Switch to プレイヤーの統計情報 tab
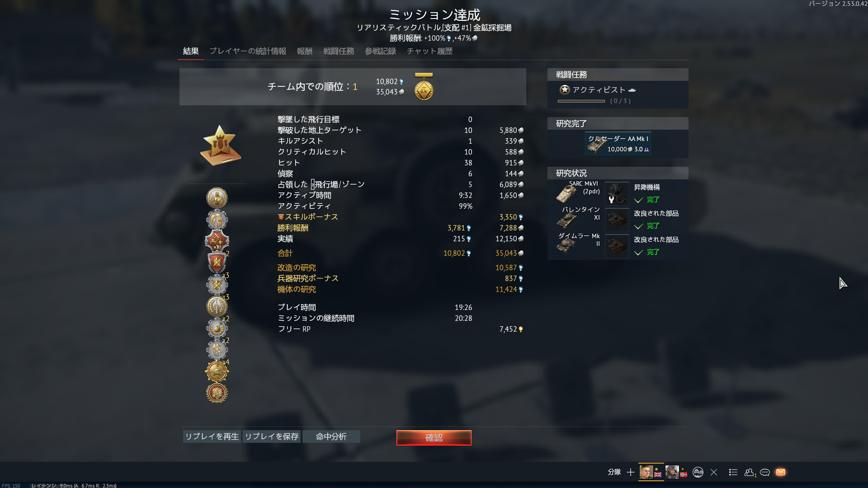 (x=248, y=51)
